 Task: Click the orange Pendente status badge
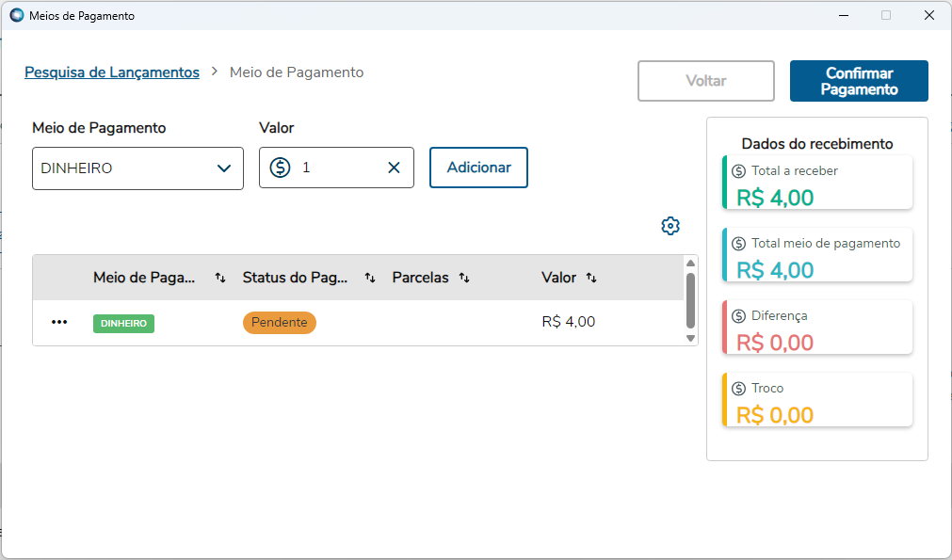coord(280,322)
